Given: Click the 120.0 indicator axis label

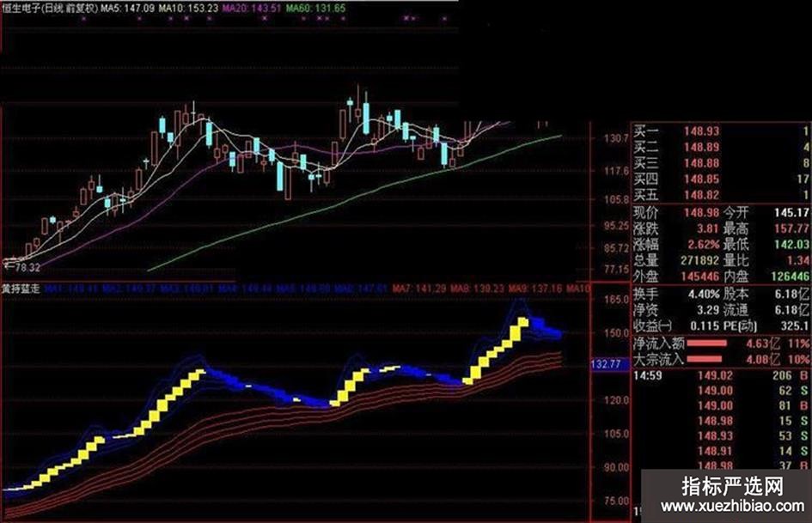Looking at the screenshot, I should click(x=616, y=399).
